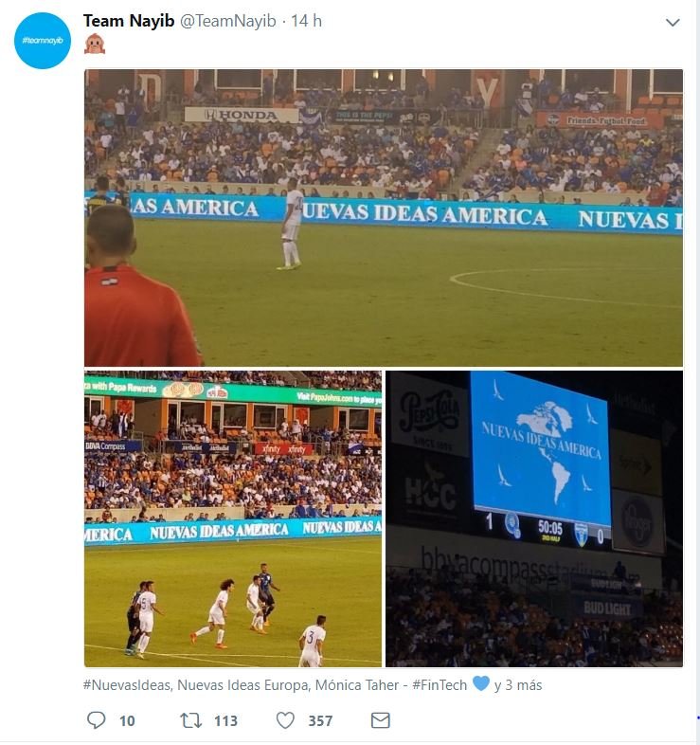Open the Team Nayib profile name

click(x=129, y=21)
